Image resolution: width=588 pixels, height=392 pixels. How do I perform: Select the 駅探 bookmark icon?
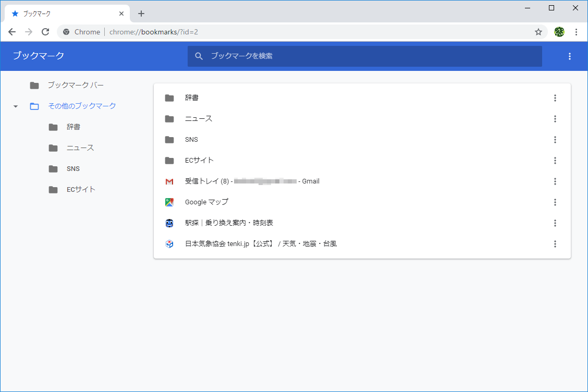[x=169, y=223]
